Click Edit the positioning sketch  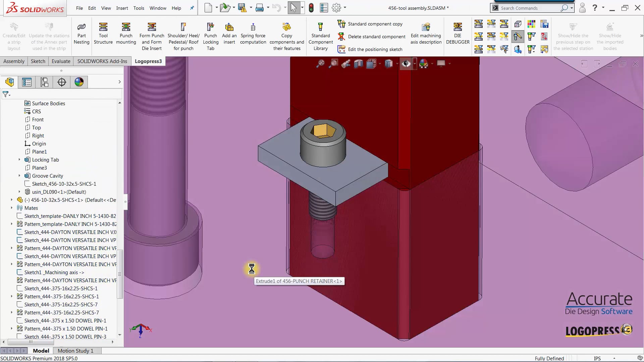[375, 49]
